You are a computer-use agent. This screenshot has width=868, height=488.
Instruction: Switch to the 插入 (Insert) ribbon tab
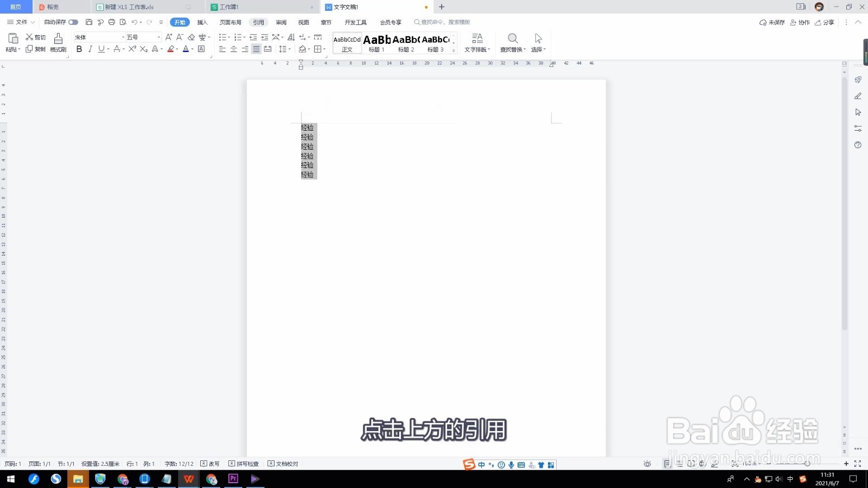(x=202, y=22)
